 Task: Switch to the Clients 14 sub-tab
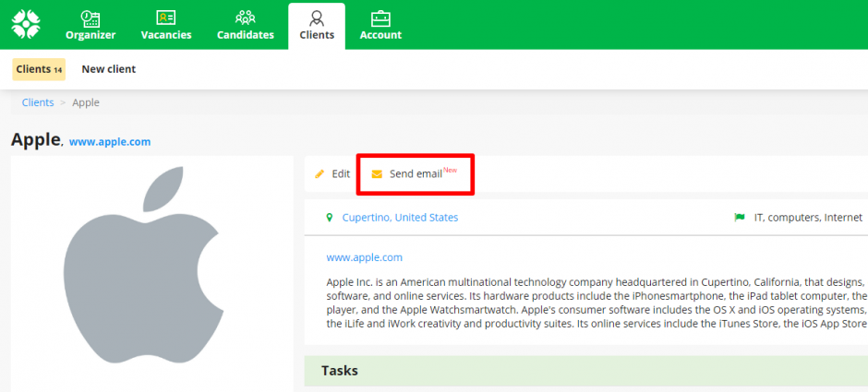click(x=39, y=69)
